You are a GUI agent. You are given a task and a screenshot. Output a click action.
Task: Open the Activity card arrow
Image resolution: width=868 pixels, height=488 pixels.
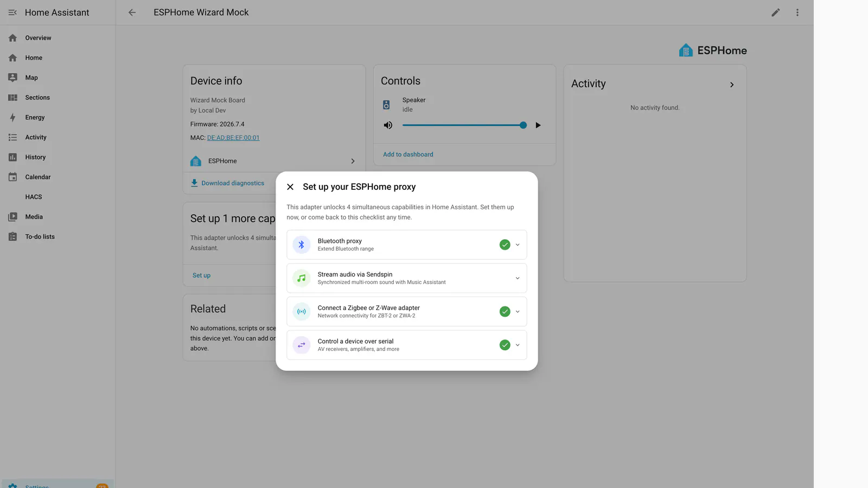732,85
